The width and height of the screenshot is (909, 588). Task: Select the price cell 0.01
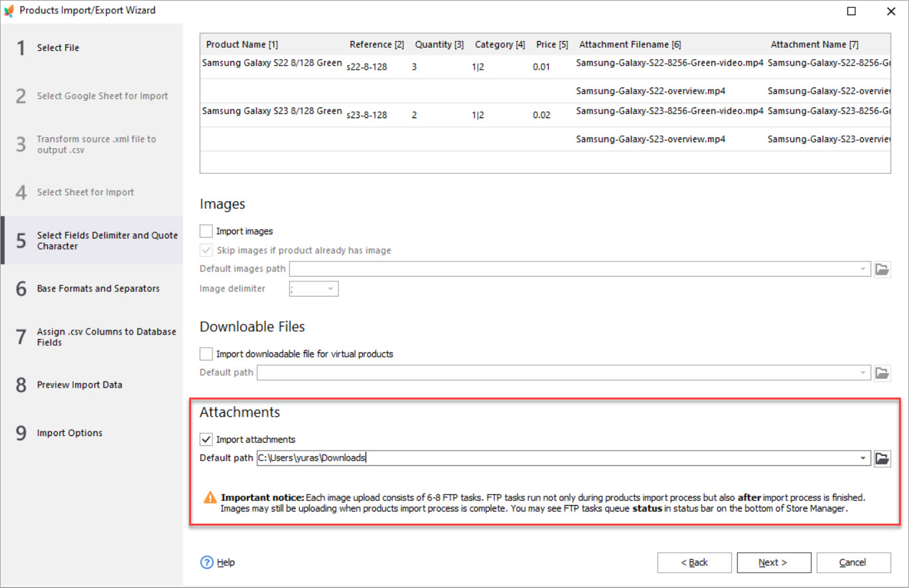[x=541, y=67]
